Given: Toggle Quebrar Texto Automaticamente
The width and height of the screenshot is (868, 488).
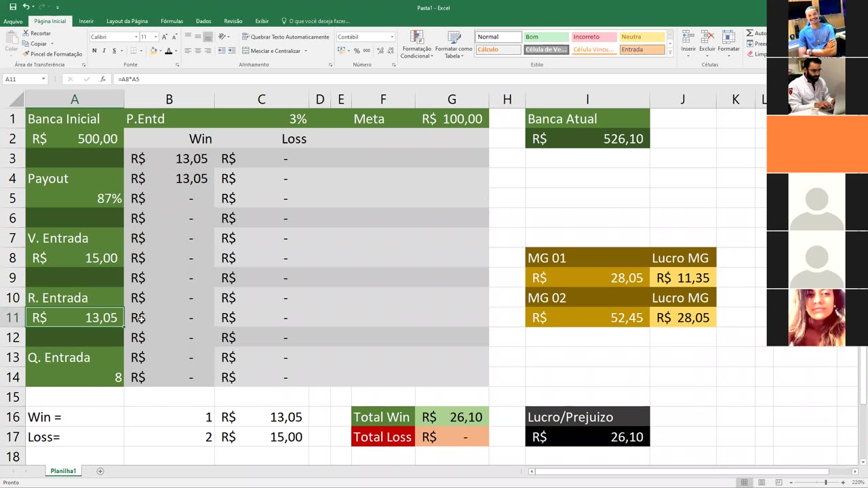Looking at the screenshot, I should click(285, 37).
